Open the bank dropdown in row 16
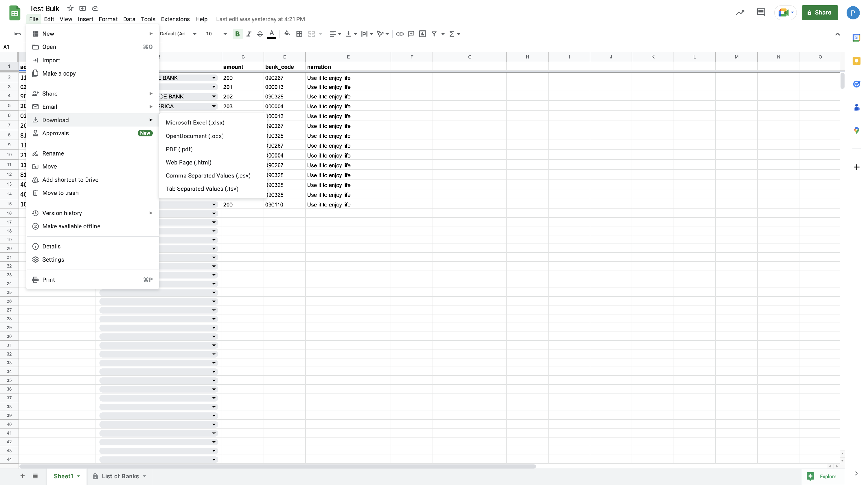868x485 pixels. coord(214,213)
